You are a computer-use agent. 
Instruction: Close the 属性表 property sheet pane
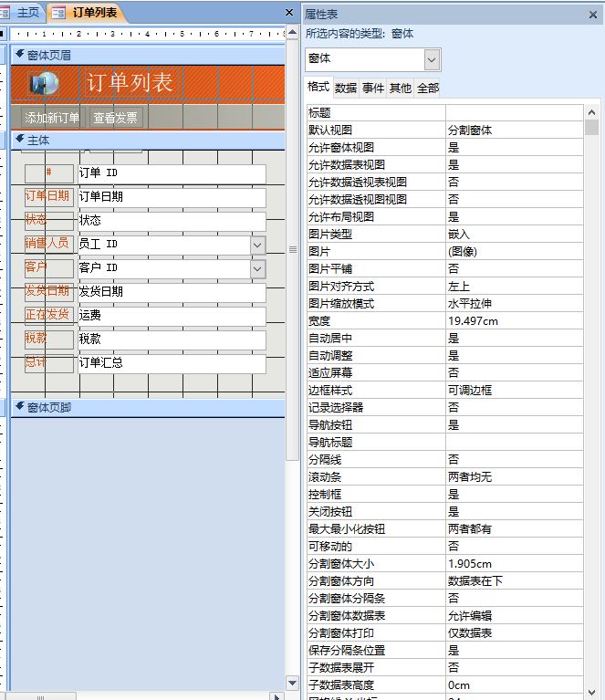point(593,15)
